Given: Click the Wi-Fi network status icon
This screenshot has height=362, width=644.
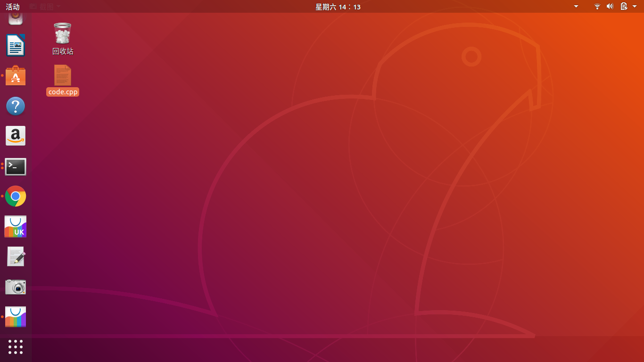Looking at the screenshot, I should (x=597, y=7).
